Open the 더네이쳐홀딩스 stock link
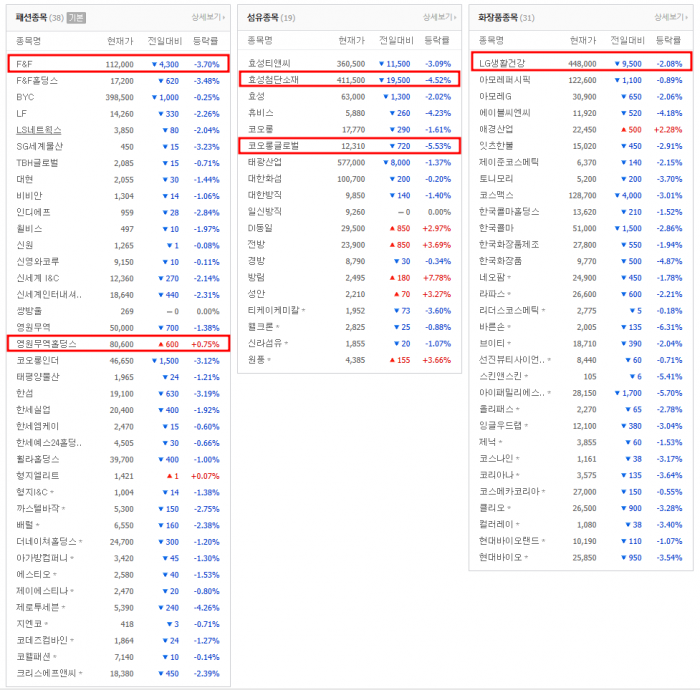The width and height of the screenshot is (700, 690). pos(46,542)
